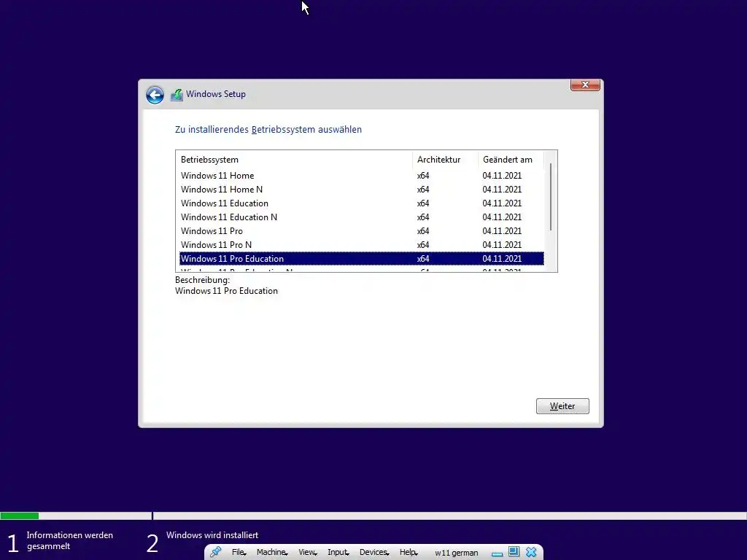
Task: Click Weiter to continue setup
Action: coord(562,406)
